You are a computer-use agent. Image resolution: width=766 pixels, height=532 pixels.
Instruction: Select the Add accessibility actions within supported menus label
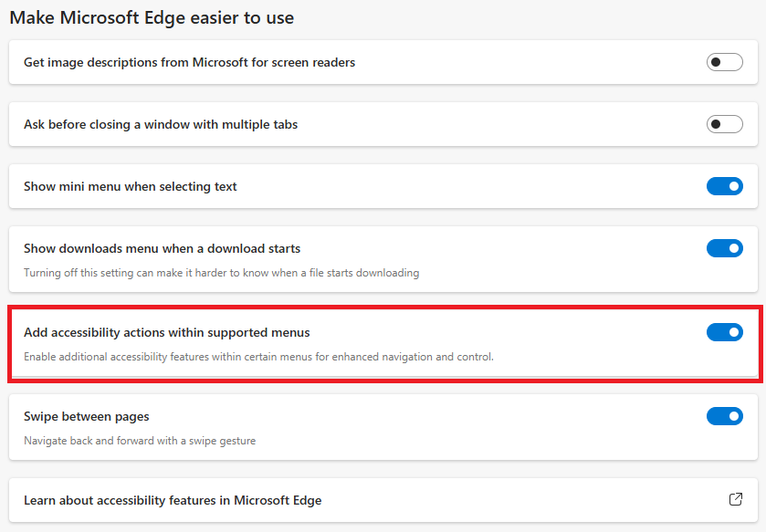tap(166, 332)
